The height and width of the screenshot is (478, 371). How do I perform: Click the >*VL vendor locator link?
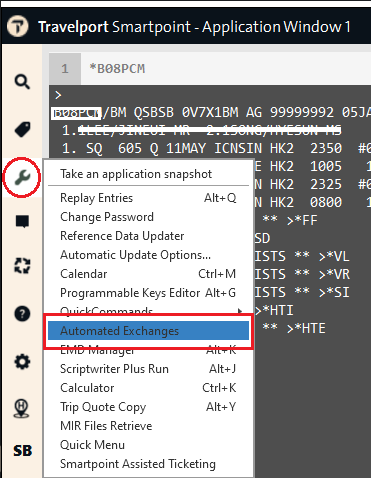(334, 257)
